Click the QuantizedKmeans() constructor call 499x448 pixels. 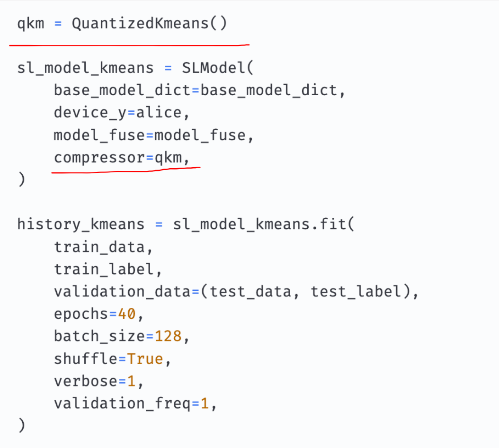click(x=149, y=24)
